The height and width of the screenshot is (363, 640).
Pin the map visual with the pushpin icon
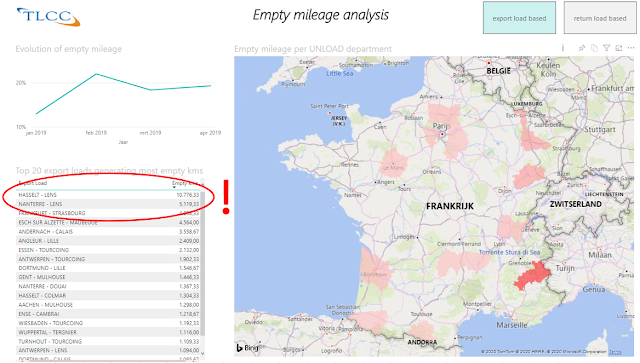pyautogui.click(x=582, y=48)
